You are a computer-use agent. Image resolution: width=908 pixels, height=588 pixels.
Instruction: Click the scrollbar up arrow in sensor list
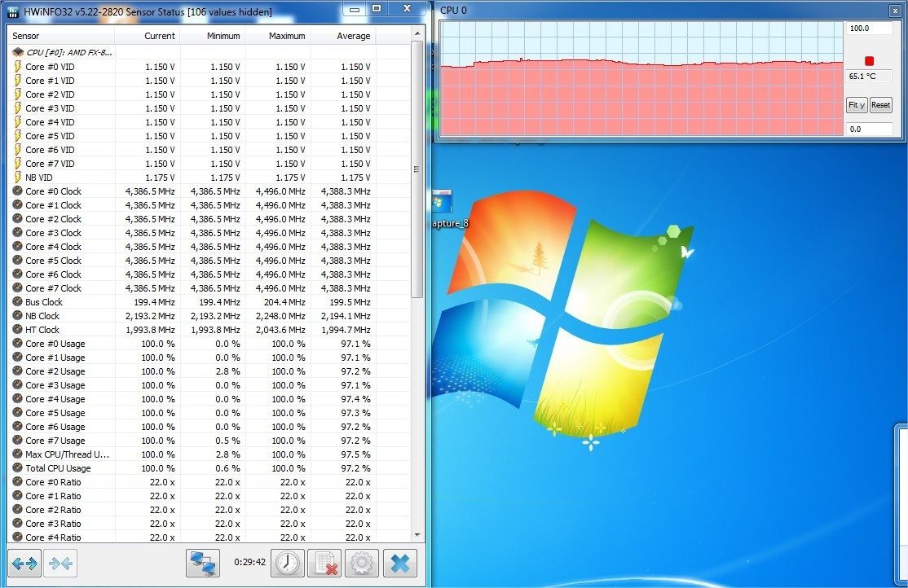417,34
